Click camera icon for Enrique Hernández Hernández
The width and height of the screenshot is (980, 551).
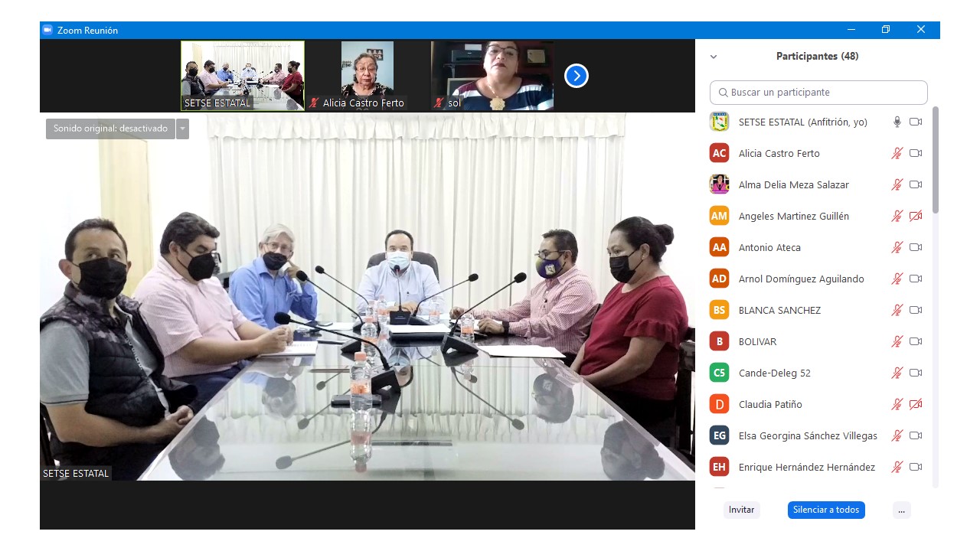pyautogui.click(x=916, y=467)
